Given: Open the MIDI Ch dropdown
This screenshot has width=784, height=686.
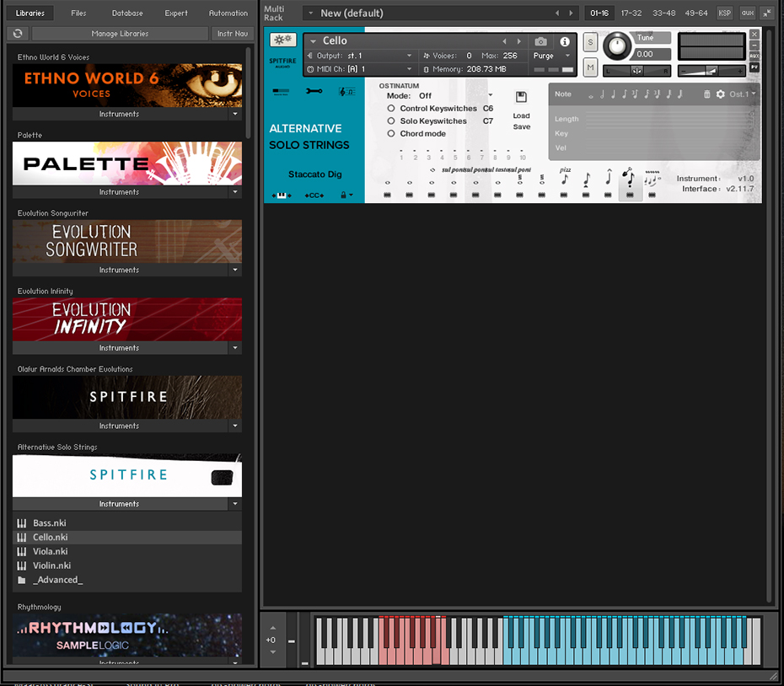Looking at the screenshot, I should [409, 69].
